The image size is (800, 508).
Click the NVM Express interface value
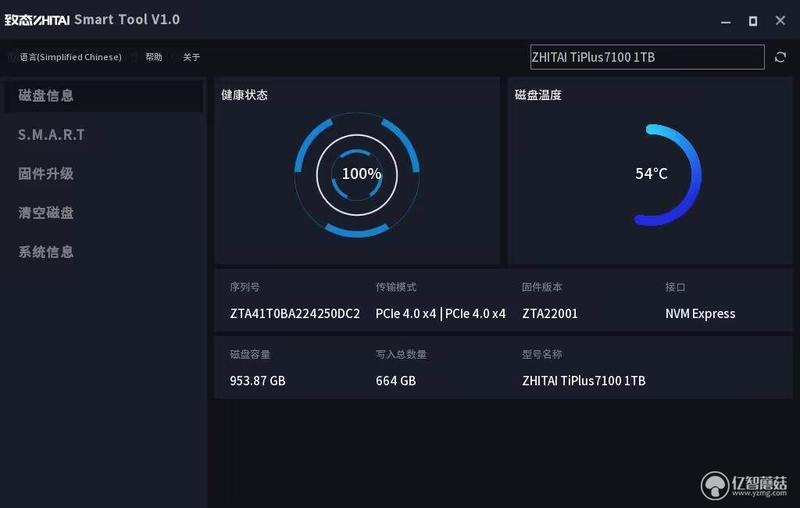700,313
